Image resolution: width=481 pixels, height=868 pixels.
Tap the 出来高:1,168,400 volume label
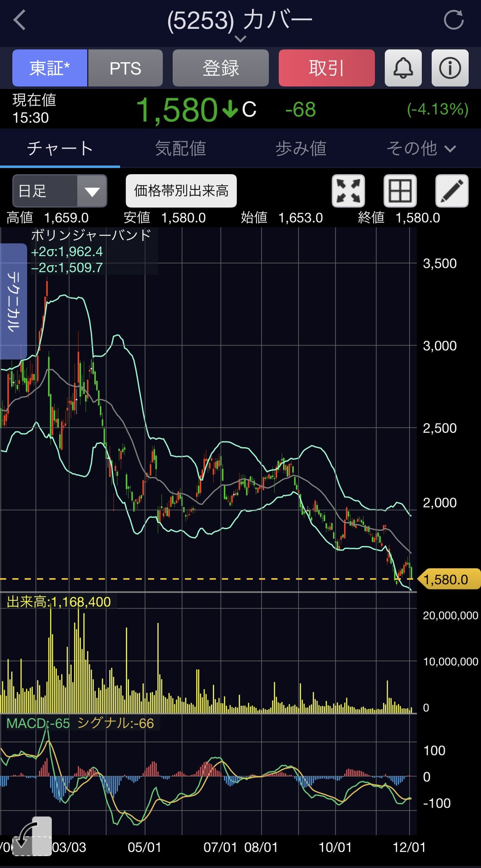click(x=59, y=602)
